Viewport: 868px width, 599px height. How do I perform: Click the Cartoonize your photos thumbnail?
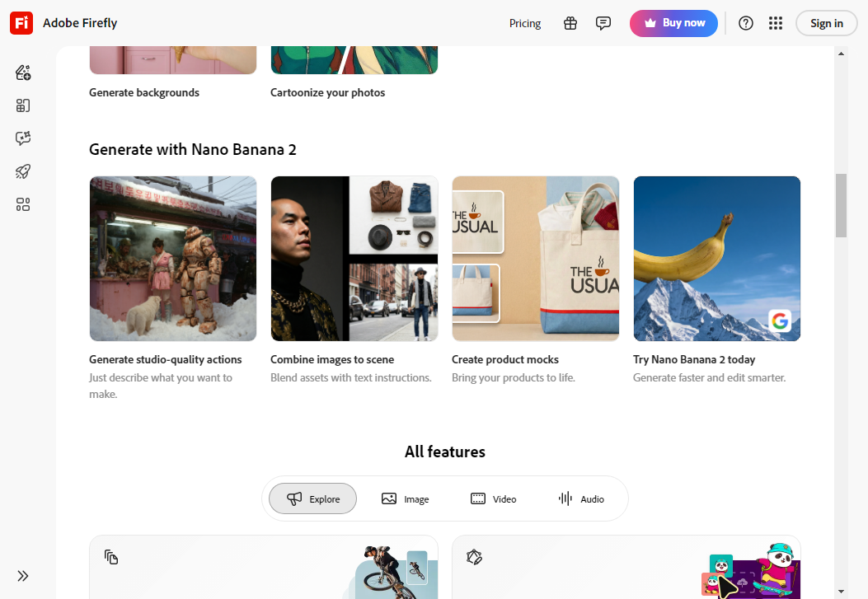(x=354, y=59)
